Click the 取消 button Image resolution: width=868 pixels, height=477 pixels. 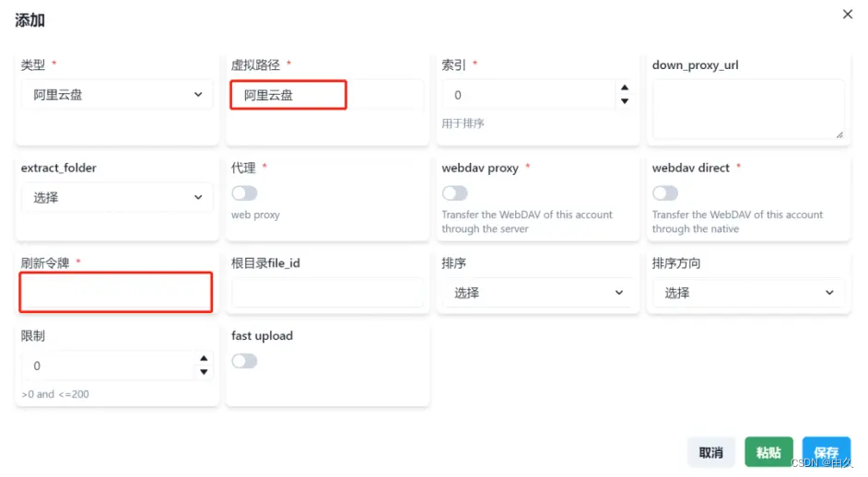click(x=710, y=452)
